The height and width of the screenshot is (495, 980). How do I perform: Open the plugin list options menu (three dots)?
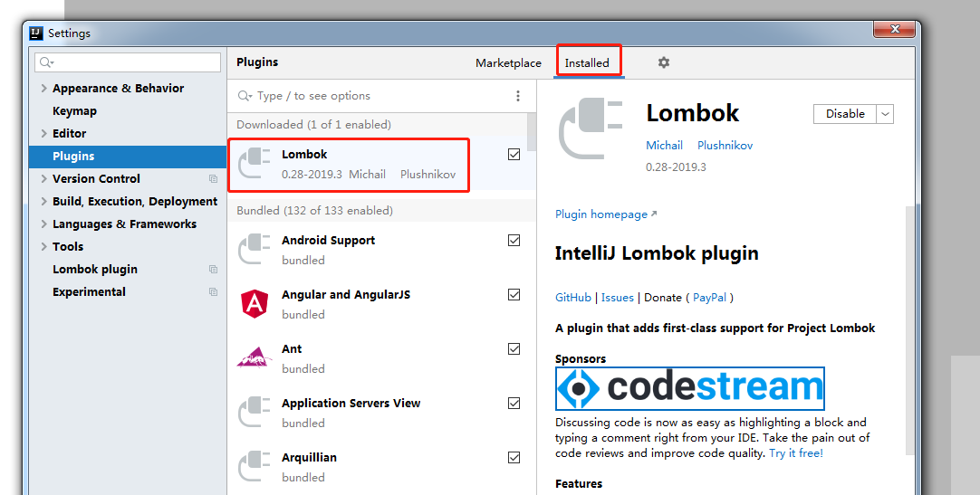point(518,96)
